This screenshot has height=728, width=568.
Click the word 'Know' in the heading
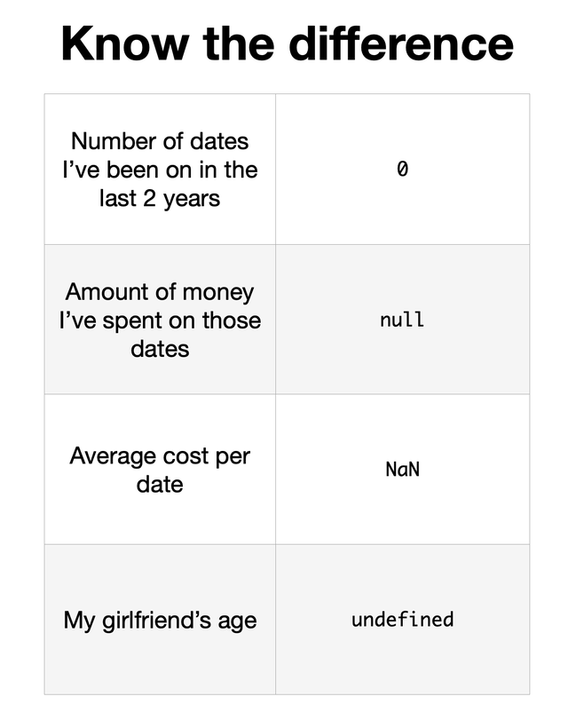click(124, 44)
